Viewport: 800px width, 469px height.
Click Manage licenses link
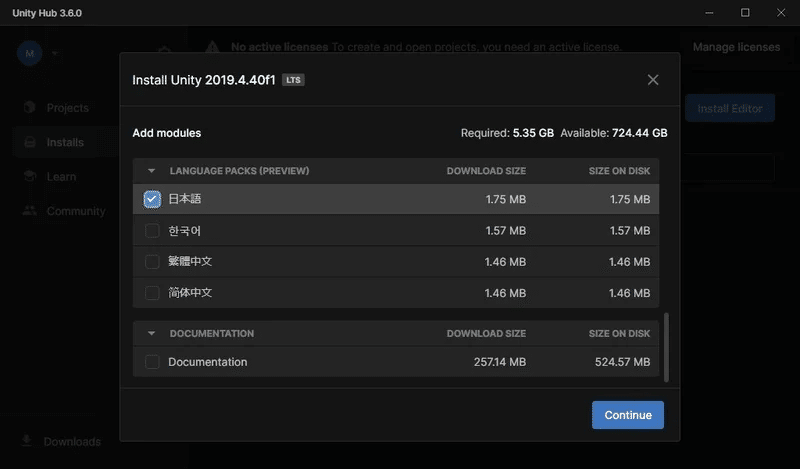[736, 47]
